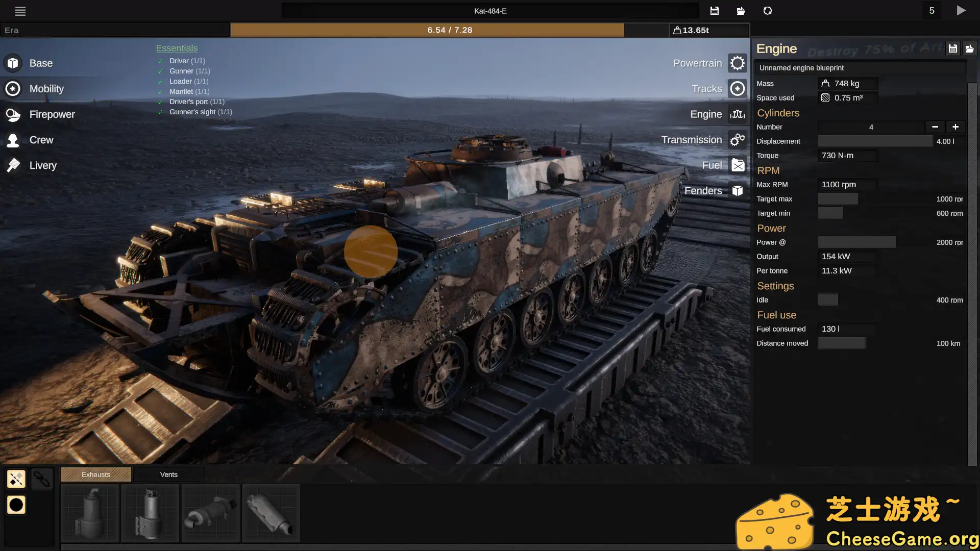Toggle the black circle mode button

(x=16, y=505)
